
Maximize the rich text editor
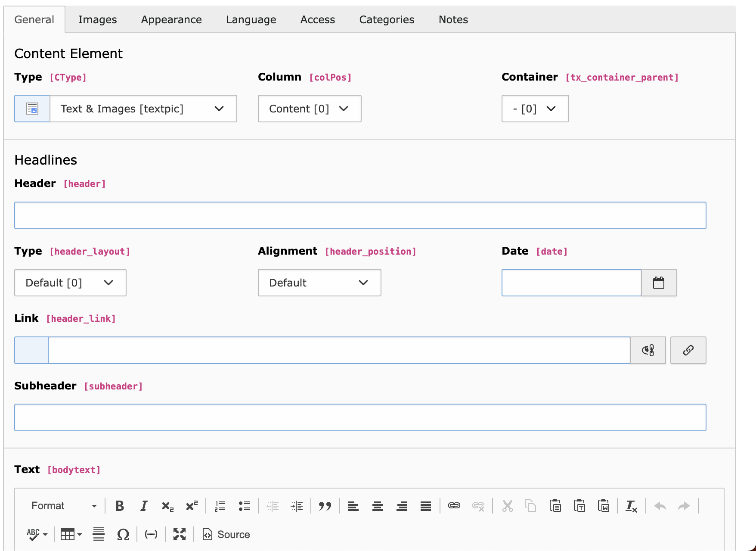pos(180,535)
